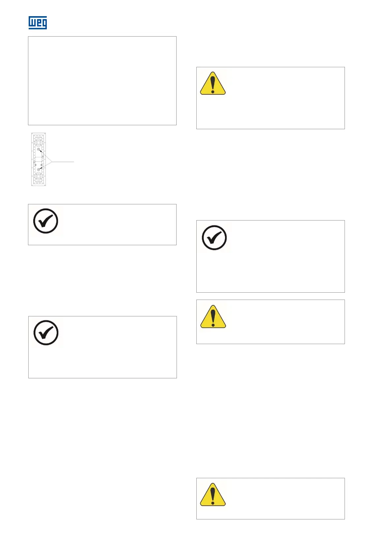Click the lower small circle marked by the arrow
The image size is (392, 555).
39,169
